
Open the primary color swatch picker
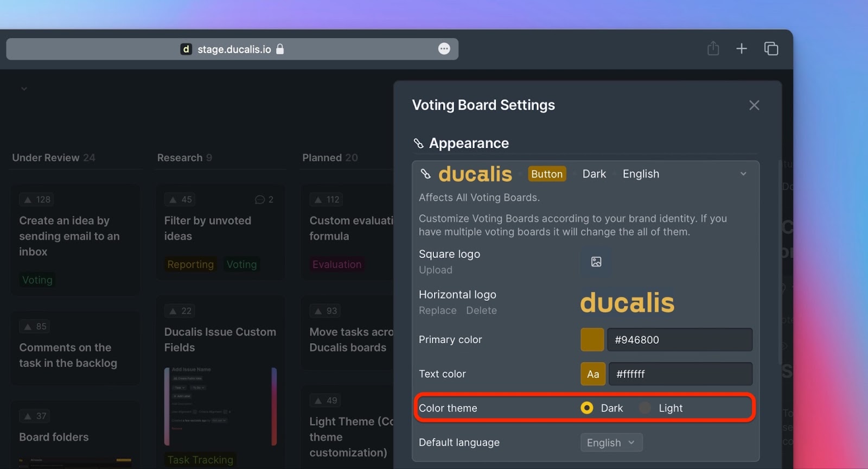pos(592,340)
